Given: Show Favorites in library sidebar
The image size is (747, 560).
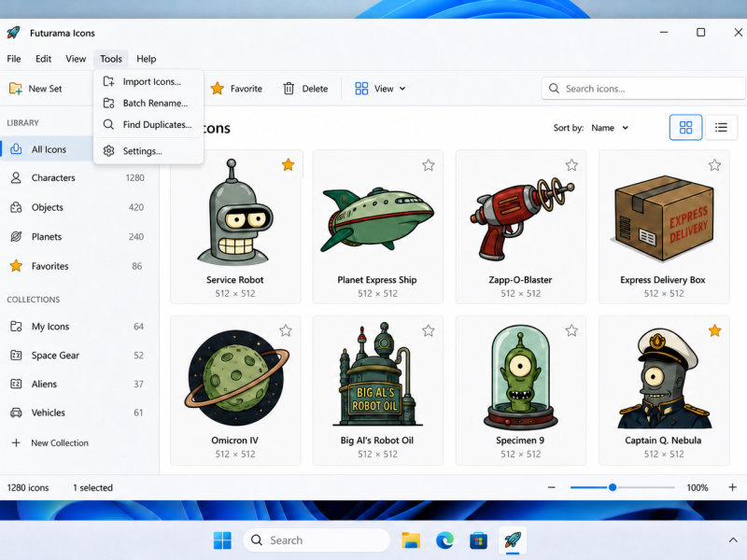Looking at the screenshot, I should pos(78,266).
